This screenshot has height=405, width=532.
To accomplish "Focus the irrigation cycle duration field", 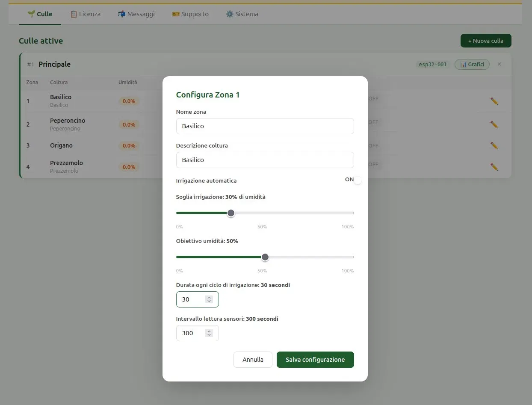I will pos(197,299).
